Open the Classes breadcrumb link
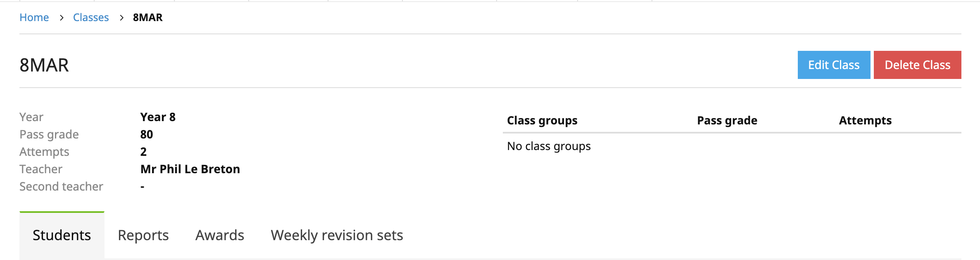Image resolution: width=980 pixels, height=260 pixels. [91, 17]
